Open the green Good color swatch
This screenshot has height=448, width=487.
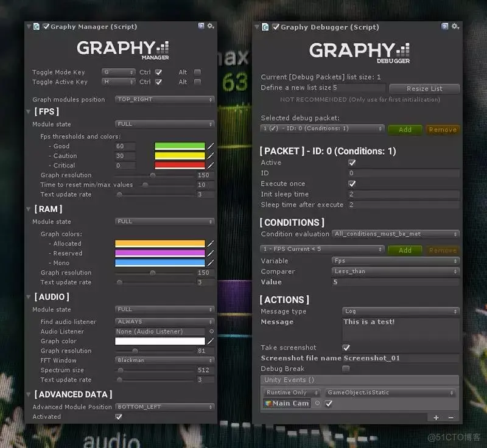click(180, 146)
